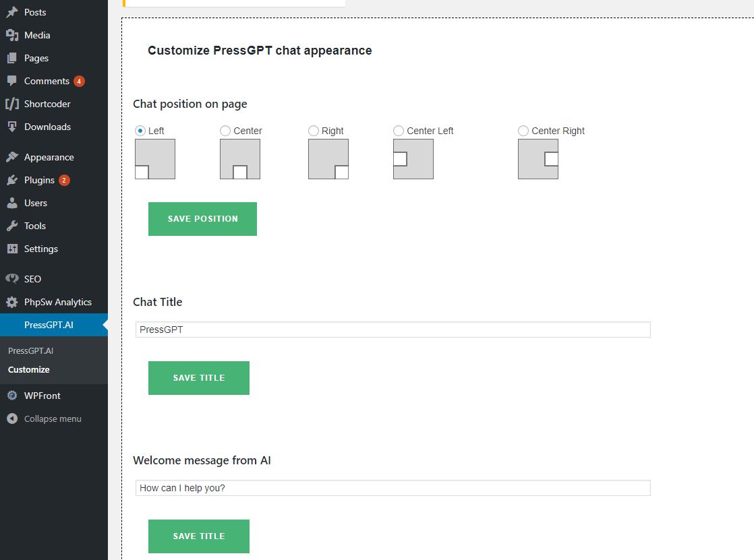Go to the Tools menu item
This screenshot has width=754, height=560.
pyautogui.click(x=54, y=226)
